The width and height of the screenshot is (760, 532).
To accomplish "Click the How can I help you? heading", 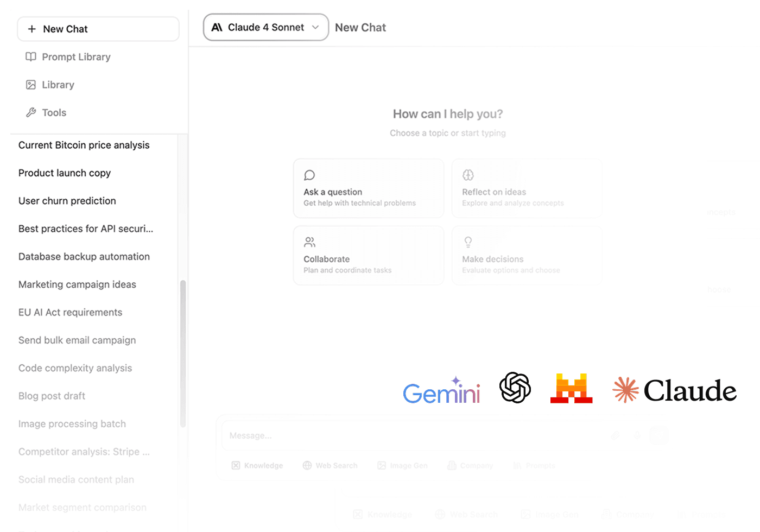I will click(x=448, y=114).
